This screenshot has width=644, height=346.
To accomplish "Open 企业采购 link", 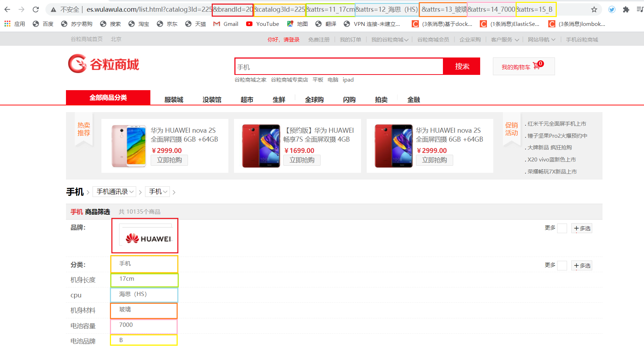I will [x=470, y=40].
